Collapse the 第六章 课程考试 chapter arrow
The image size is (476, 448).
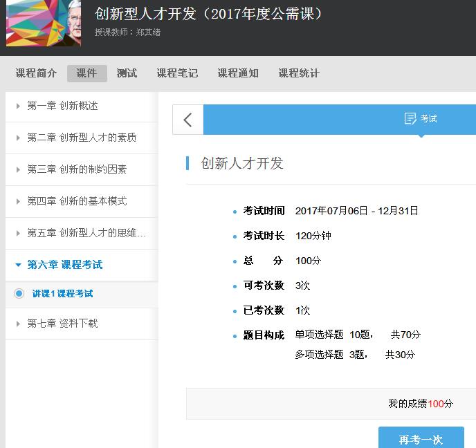click(x=18, y=265)
